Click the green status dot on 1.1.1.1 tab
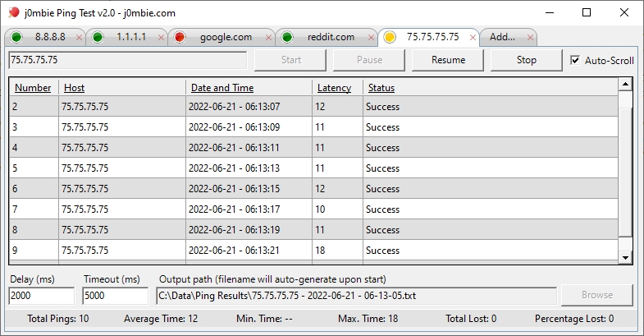Screen dimensions: 644x336 click(x=98, y=38)
